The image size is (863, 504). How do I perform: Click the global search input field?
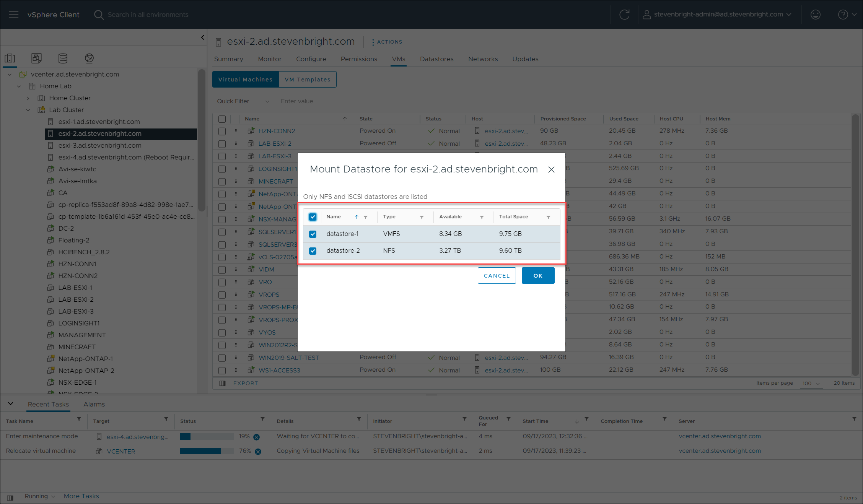click(148, 15)
